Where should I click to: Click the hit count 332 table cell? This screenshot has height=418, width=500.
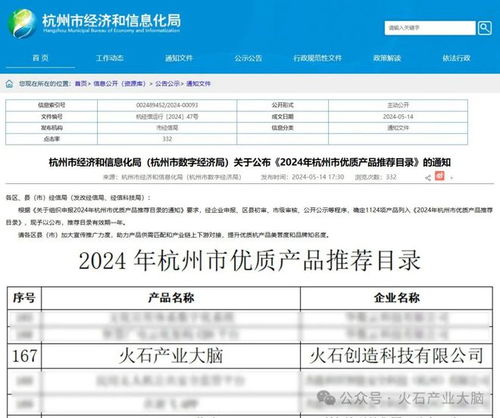point(167,139)
